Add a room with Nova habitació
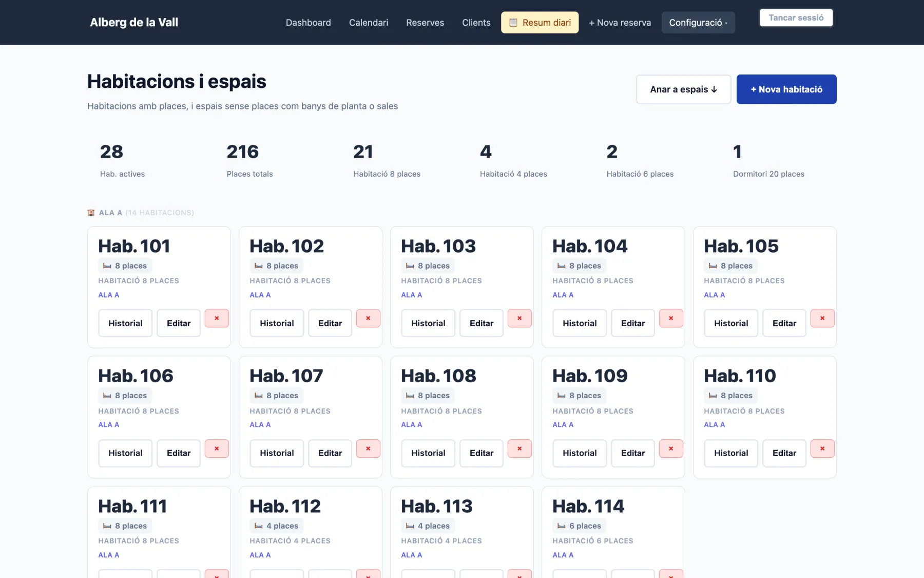 (x=786, y=89)
